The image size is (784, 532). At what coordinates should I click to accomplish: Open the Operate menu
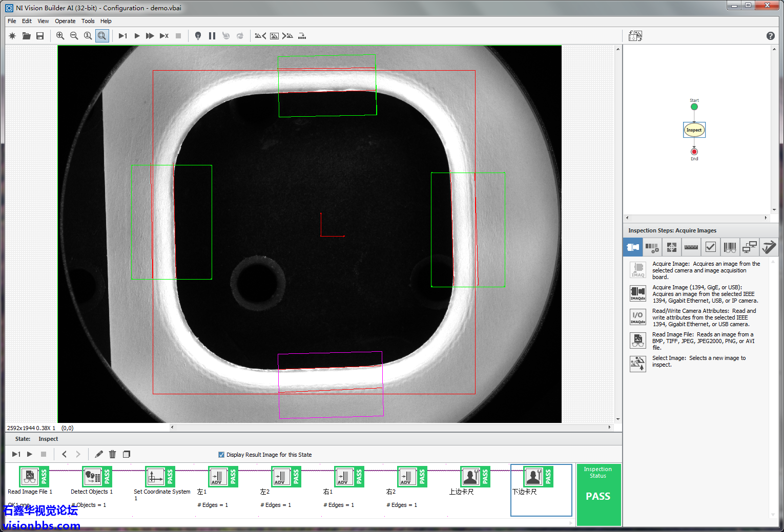coord(65,21)
